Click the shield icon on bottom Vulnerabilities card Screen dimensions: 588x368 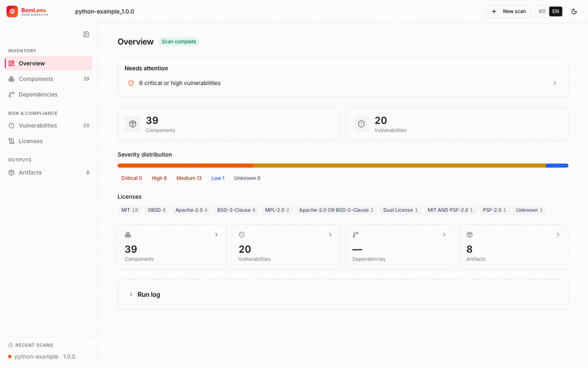click(x=242, y=235)
